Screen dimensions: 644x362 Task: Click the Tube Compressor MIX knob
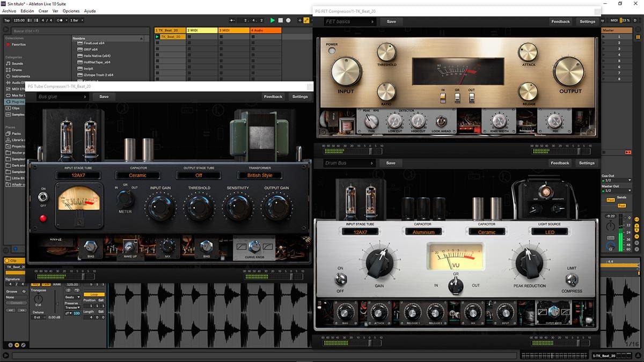168,246
